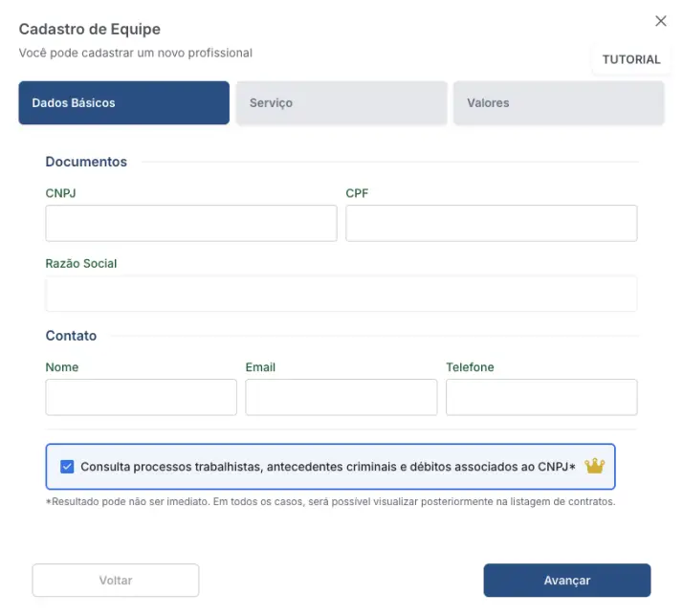Click into the CPF field
This screenshot has height=616, width=683.
coord(491,223)
